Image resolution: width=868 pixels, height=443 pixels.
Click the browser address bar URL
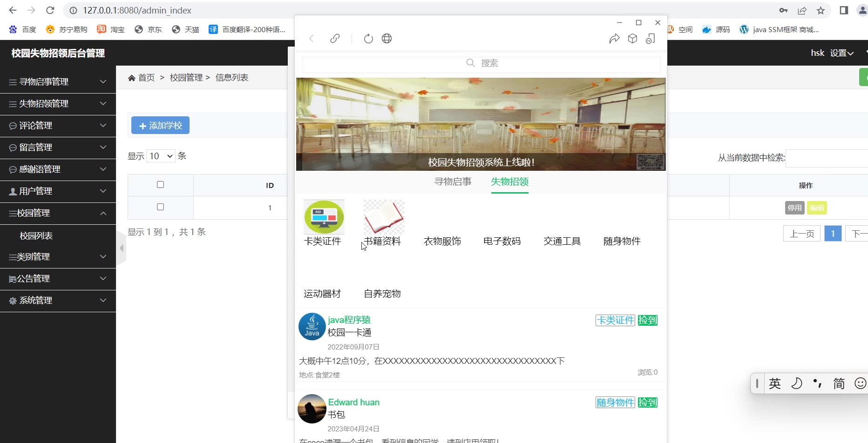coord(137,10)
